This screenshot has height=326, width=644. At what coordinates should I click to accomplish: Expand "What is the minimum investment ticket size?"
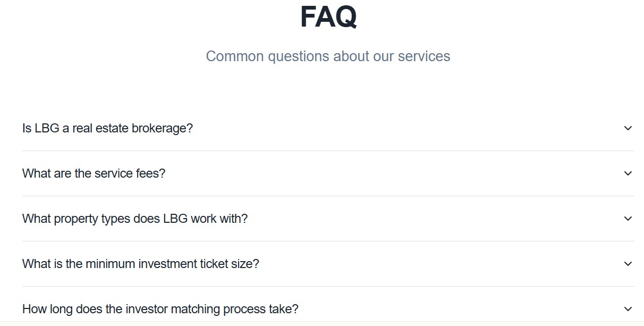click(141, 264)
